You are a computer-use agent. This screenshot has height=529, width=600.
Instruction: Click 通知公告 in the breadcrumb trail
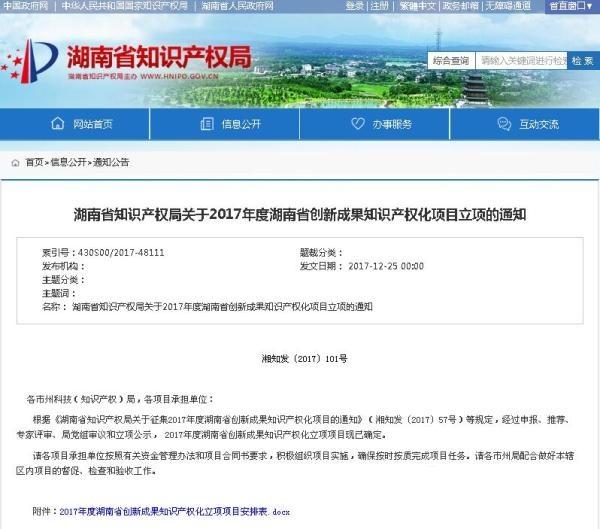click(111, 162)
